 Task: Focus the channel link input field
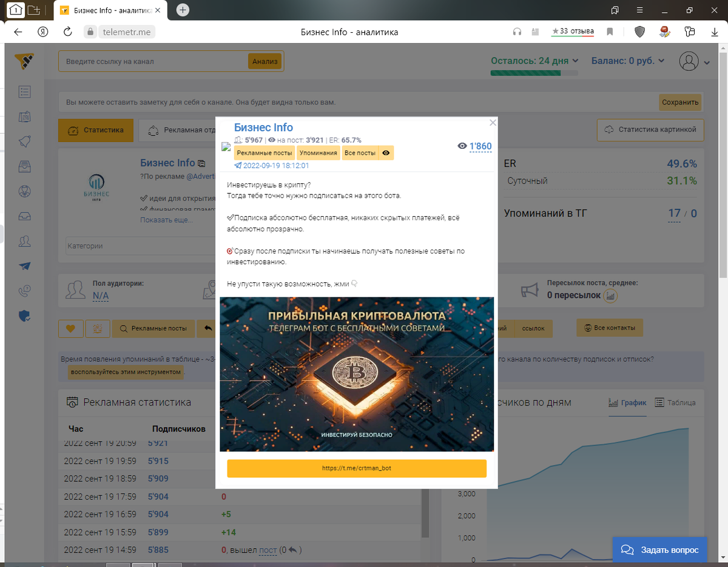click(x=154, y=61)
